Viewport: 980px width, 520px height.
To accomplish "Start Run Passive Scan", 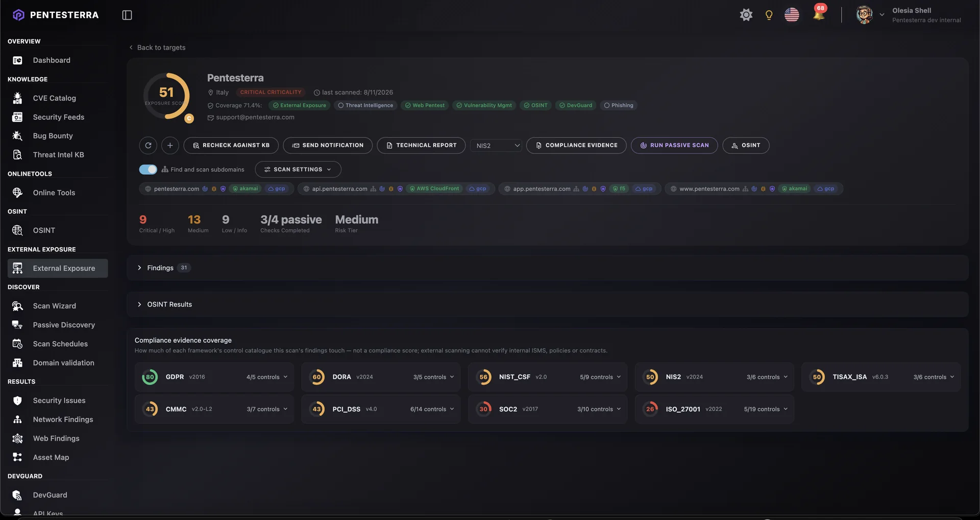I will pyautogui.click(x=674, y=146).
